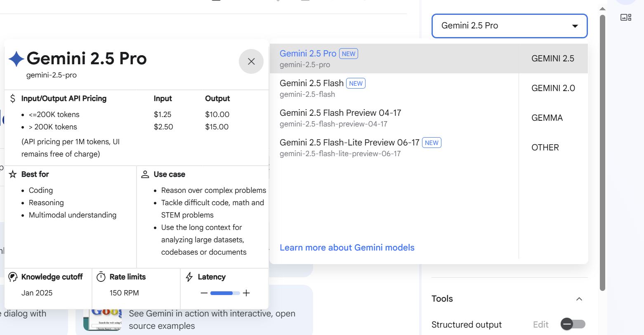Collapse the Tools section chevron
Viewport: 644px width, 335px height.
579,299
